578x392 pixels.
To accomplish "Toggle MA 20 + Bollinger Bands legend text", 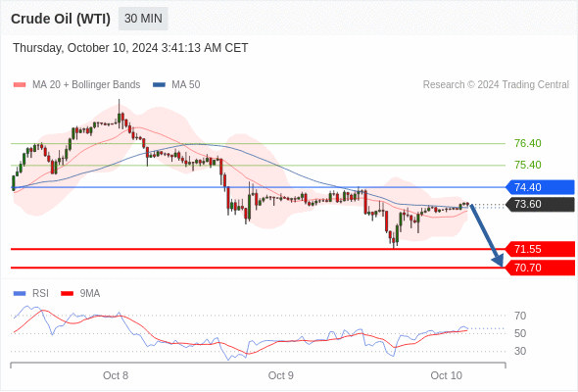I will coord(86,85).
